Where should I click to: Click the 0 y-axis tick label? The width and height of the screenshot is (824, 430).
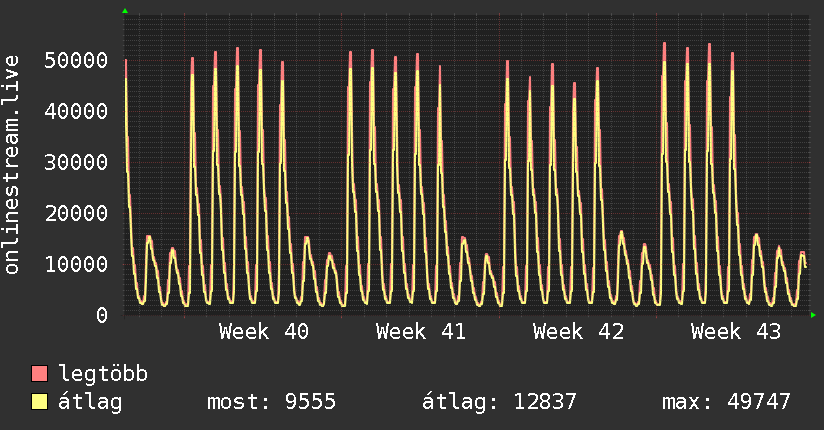pyautogui.click(x=102, y=315)
